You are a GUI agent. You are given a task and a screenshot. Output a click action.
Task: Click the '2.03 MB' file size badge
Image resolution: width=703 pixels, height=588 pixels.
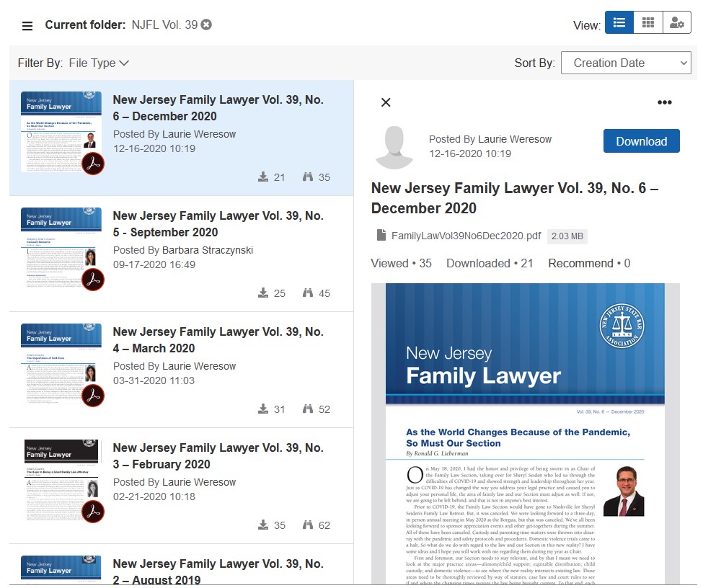tap(567, 236)
